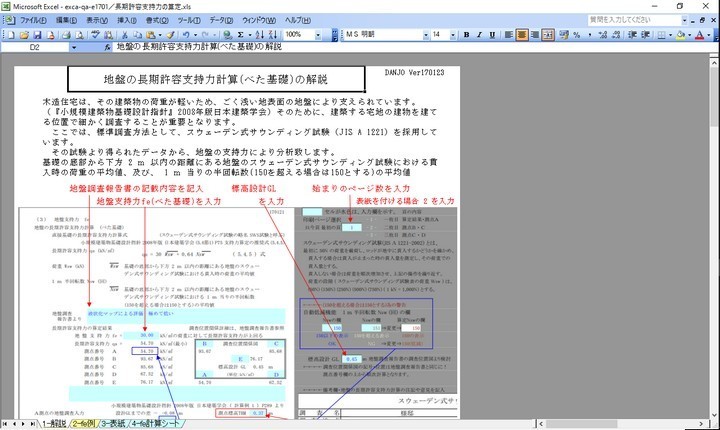Choose the fill color paint bucket

coord(681,35)
